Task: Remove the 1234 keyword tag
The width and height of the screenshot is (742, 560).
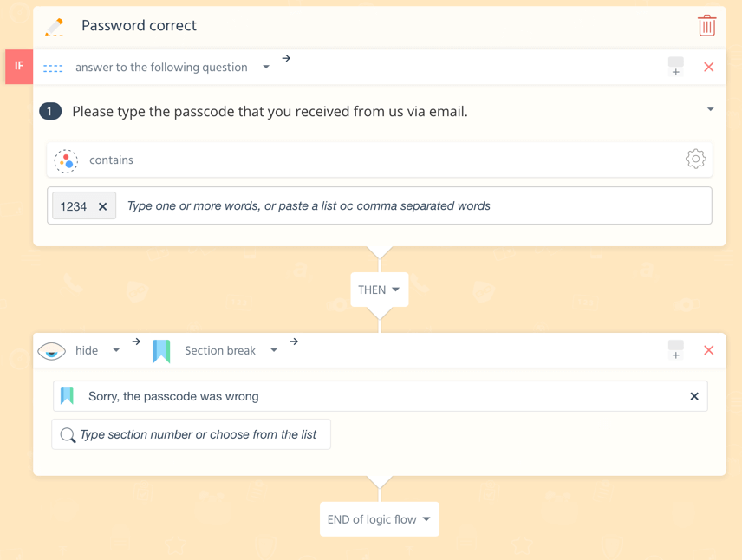Action: coord(102,206)
